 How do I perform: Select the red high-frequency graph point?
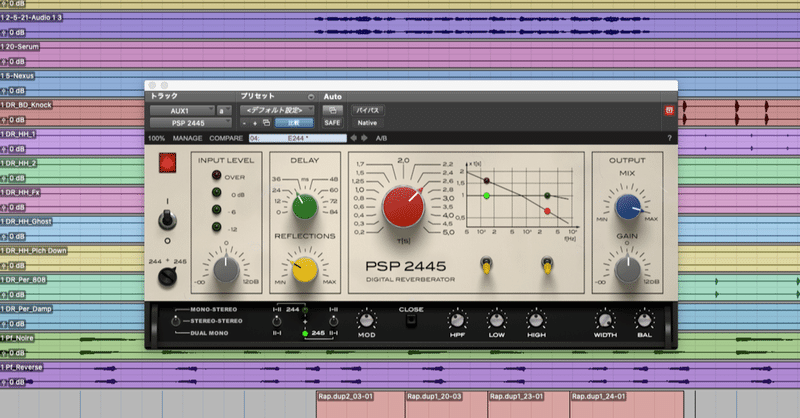pos(547,211)
